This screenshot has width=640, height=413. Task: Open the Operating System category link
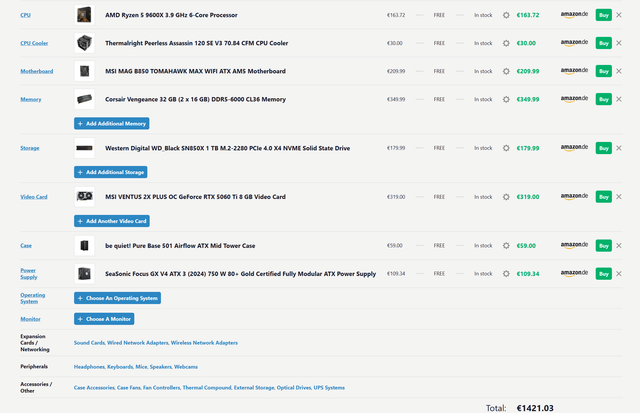click(33, 298)
